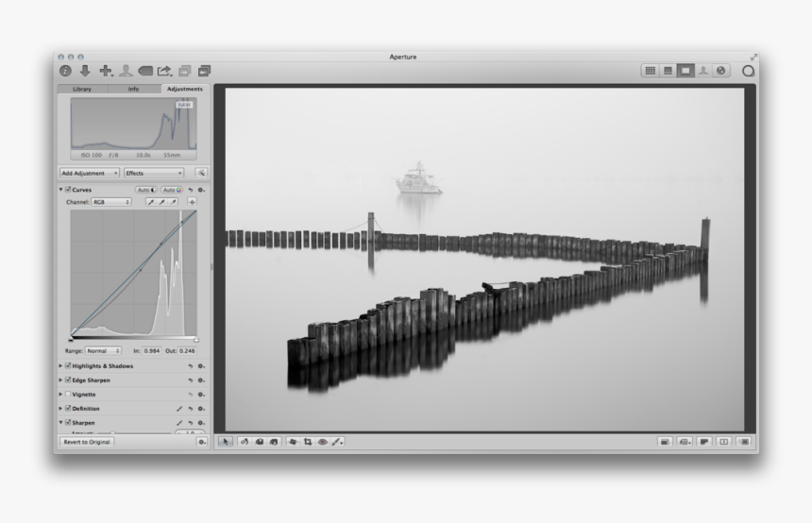Reset the Highlights & Shadows adjustment
Screen dimensions: 812x523
pyautogui.click(x=191, y=366)
